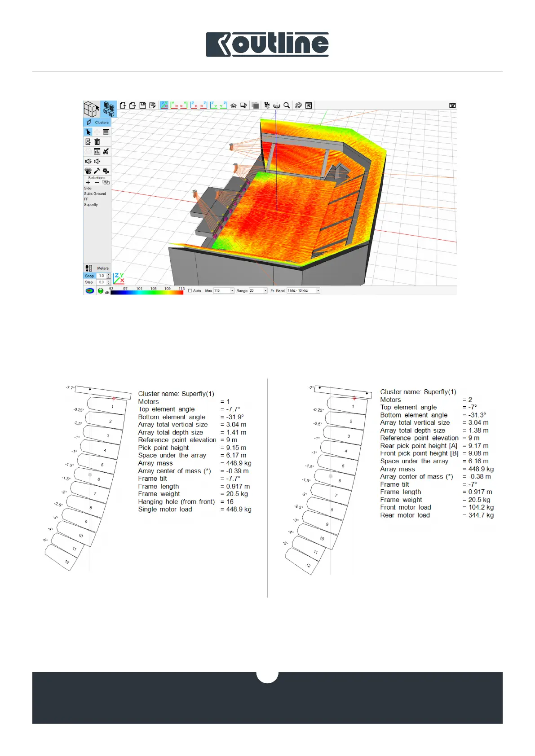
Task: Delete selected cluster with trash icon
Action: point(97,142)
